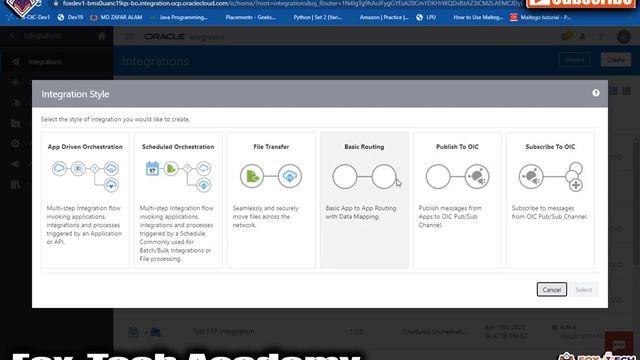Open the Maltego tutorial bookmark
Screen dimensions: 640x360
coord(540,18)
